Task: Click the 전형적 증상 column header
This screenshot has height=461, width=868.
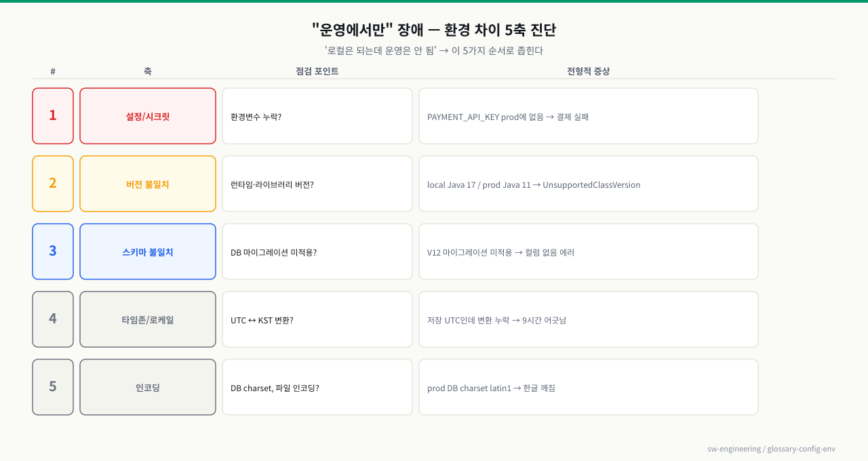Action: coord(589,71)
